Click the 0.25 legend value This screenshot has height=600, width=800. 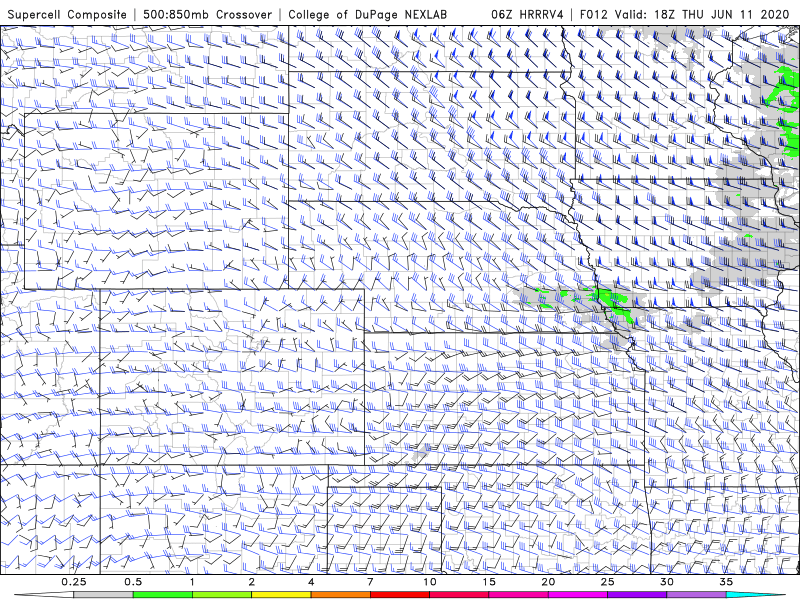coord(74,582)
